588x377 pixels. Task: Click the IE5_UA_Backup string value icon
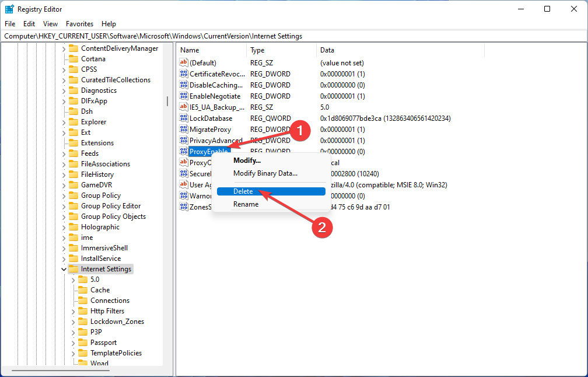pyautogui.click(x=184, y=107)
